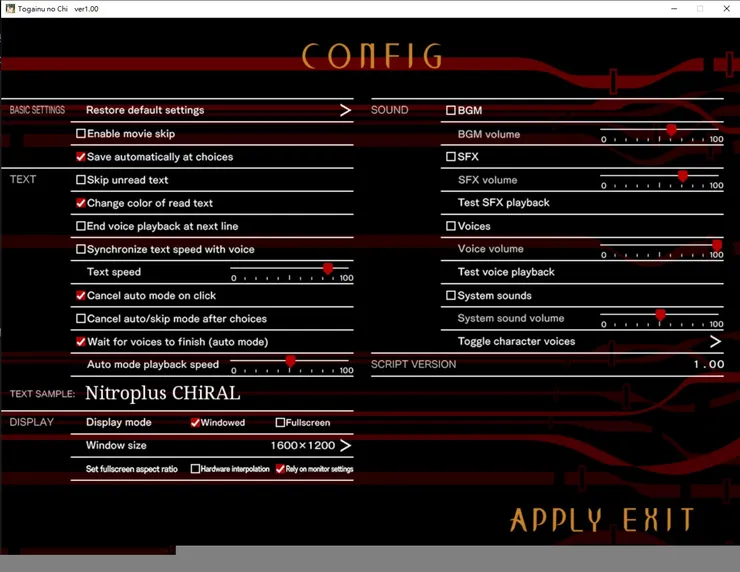Viewport: 740px width, 572px height.
Task: Click Test voice playback
Action: click(x=506, y=272)
